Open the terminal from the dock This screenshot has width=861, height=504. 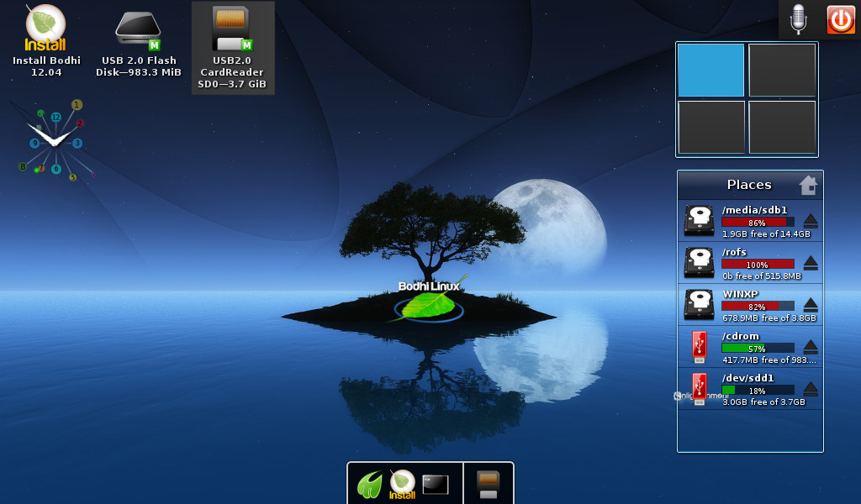coord(435,485)
